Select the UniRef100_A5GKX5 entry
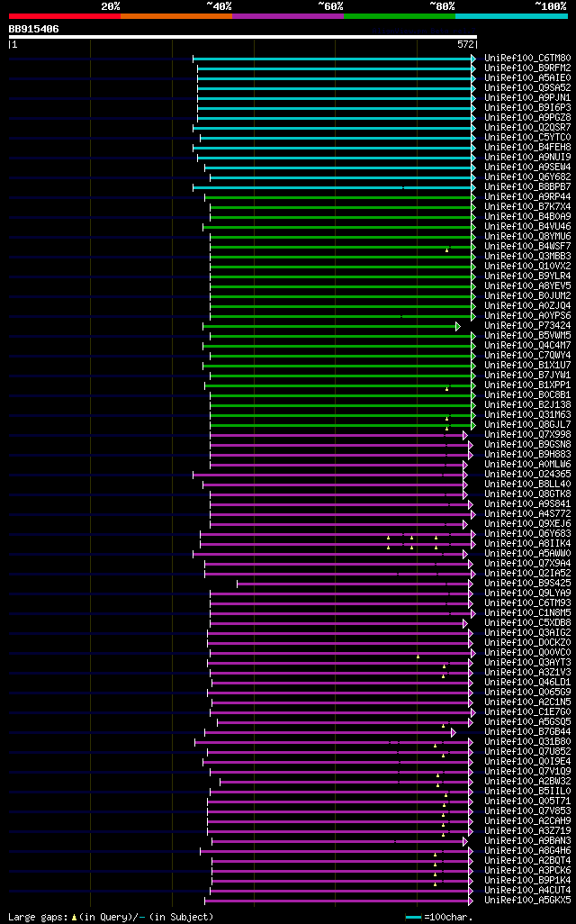 click(x=527, y=901)
